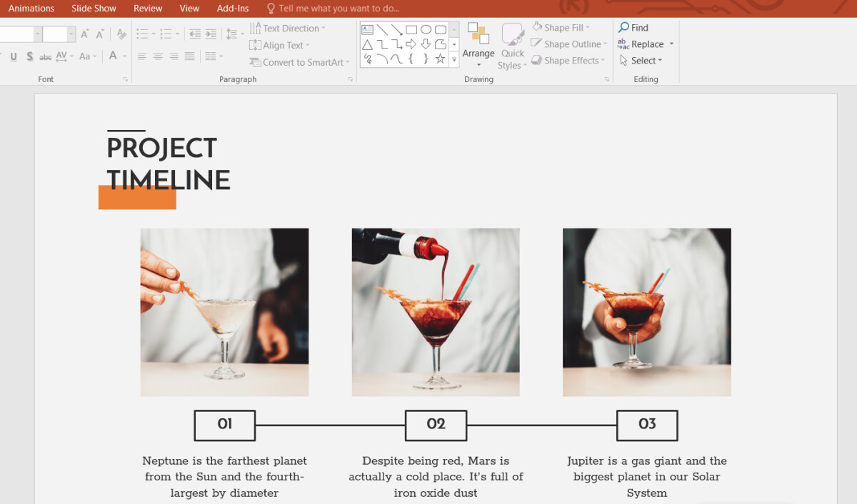
Task: Click the Convert to SmartArt button
Action: (299, 62)
